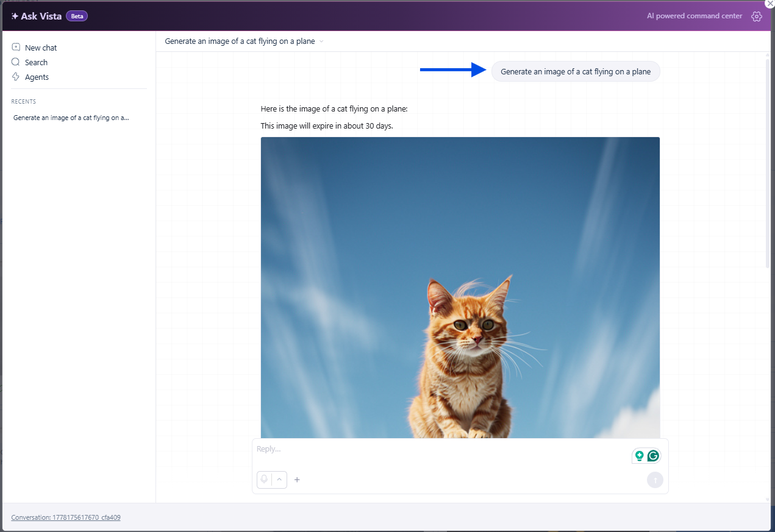Open the generated cat image

point(460,288)
